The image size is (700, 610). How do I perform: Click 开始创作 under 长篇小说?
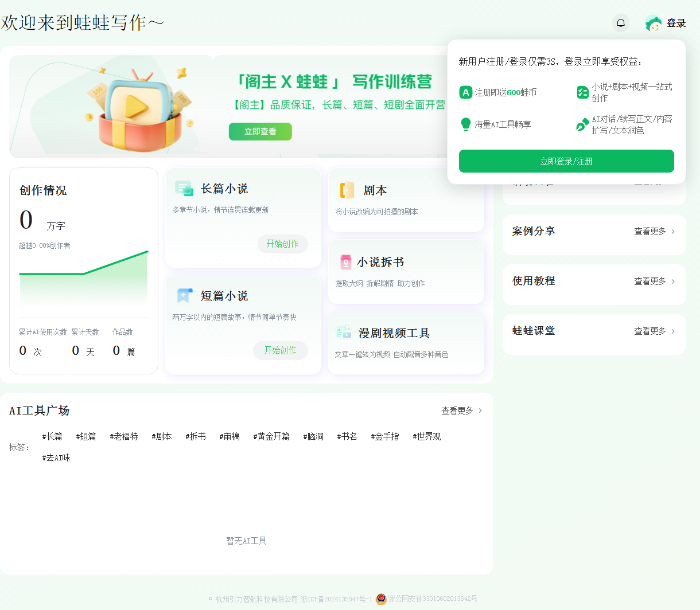tap(282, 244)
